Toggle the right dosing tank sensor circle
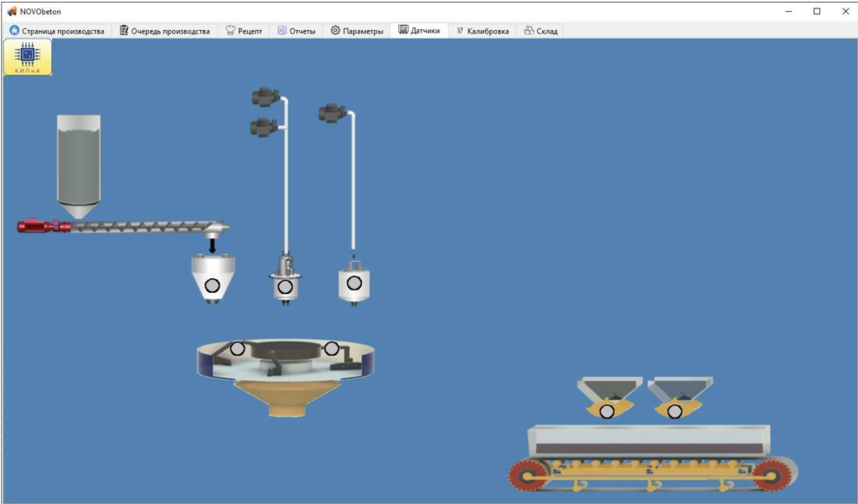Image resolution: width=858 pixels, height=504 pixels. tap(354, 283)
